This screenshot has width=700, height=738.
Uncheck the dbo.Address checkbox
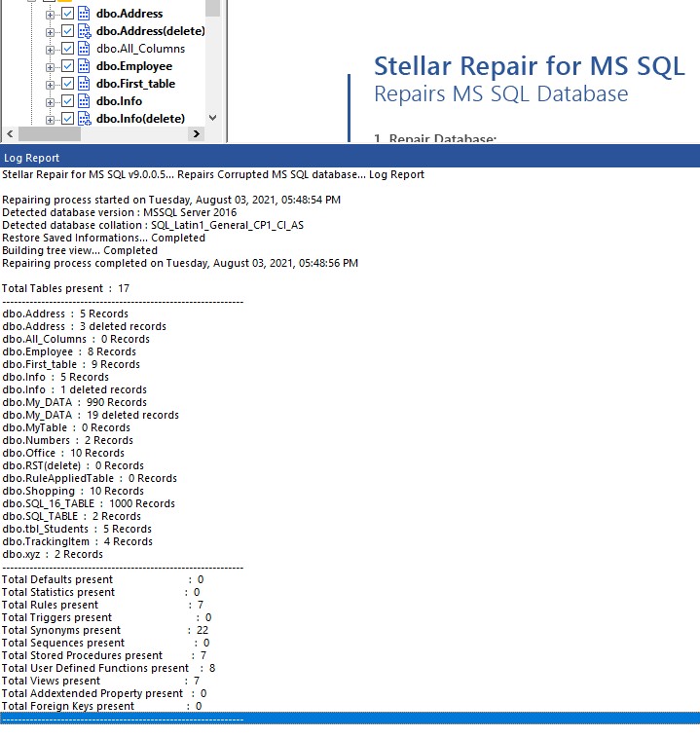67,14
